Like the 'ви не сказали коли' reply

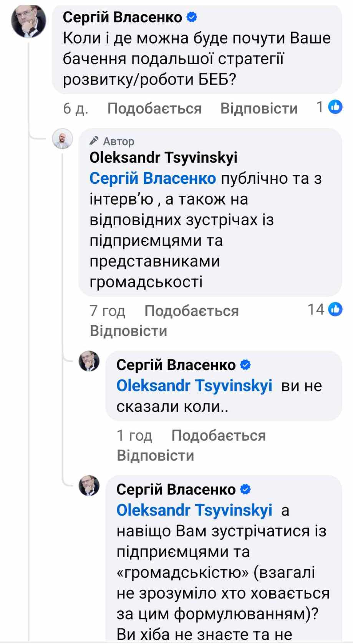pyautogui.click(x=218, y=435)
